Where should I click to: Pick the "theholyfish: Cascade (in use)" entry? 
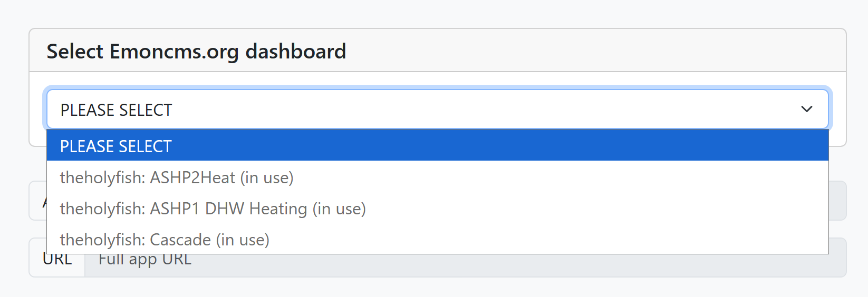tap(165, 240)
